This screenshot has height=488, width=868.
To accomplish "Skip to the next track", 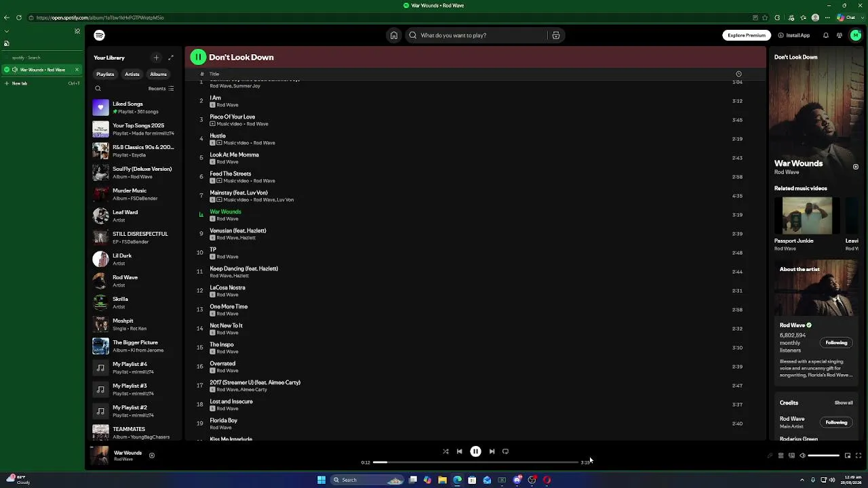I will [492, 451].
